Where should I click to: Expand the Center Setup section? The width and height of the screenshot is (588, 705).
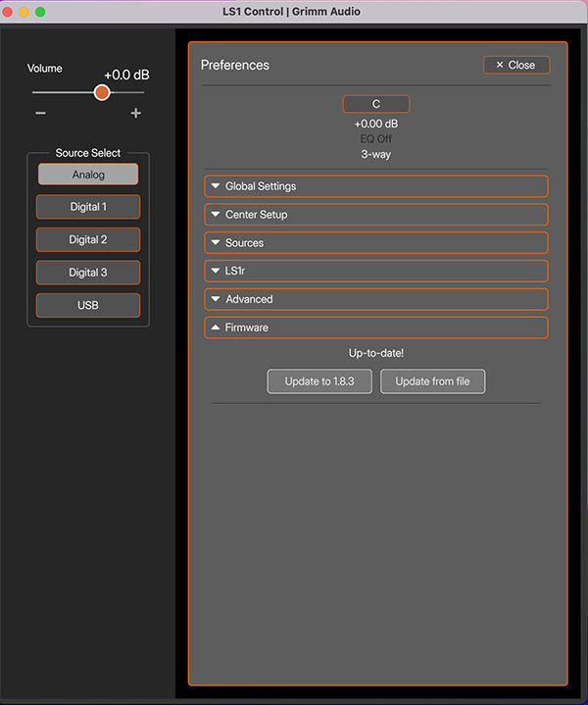click(376, 215)
